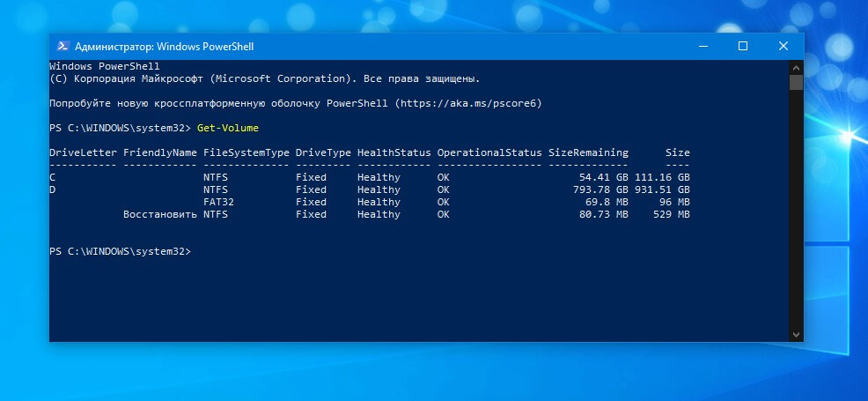Click the 111.16 GB size value
The height and width of the screenshot is (401, 868).
click(x=663, y=177)
